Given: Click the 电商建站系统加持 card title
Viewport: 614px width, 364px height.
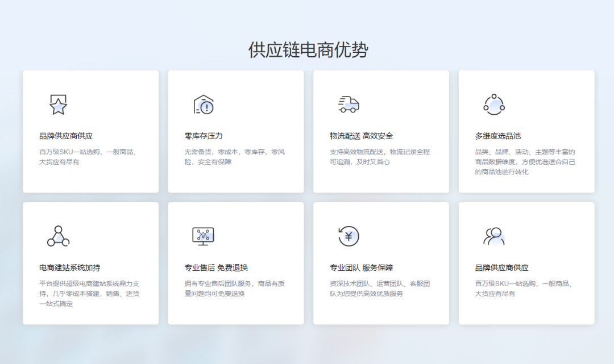Looking at the screenshot, I should click(x=70, y=268).
